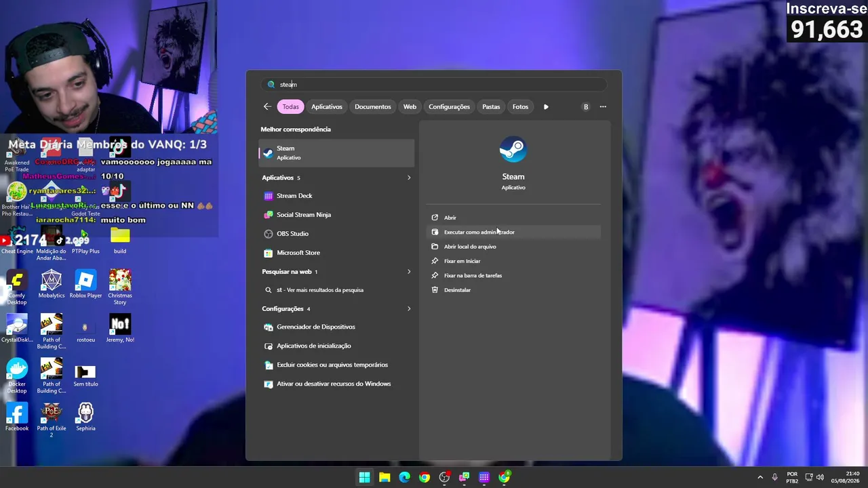Click Abrir local do arquivo

(513, 247)
